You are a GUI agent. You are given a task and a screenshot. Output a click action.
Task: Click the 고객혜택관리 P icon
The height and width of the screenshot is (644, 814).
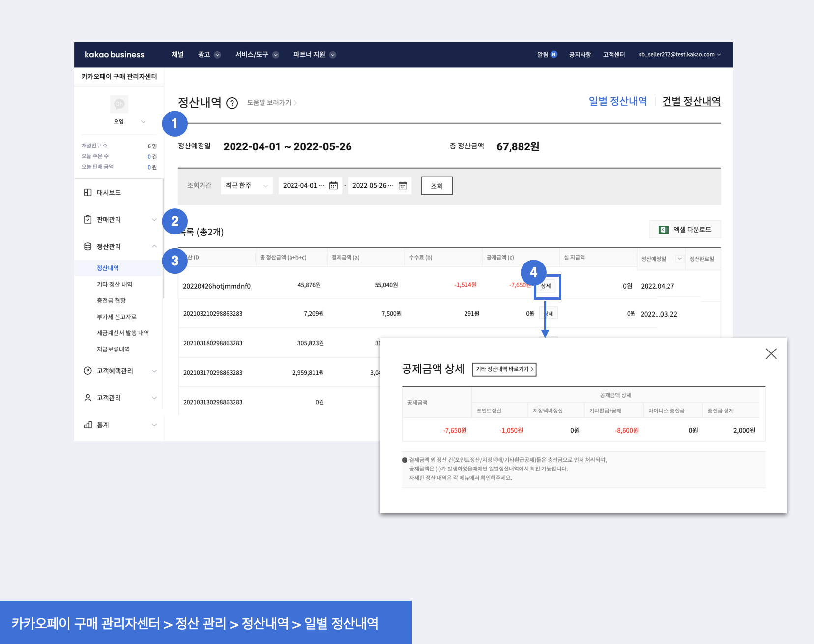point(87,371)
